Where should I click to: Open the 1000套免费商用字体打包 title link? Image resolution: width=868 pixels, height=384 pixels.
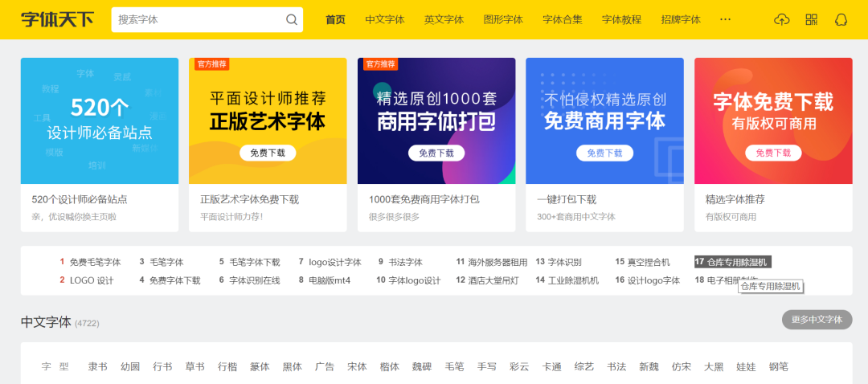pos(424,200)
